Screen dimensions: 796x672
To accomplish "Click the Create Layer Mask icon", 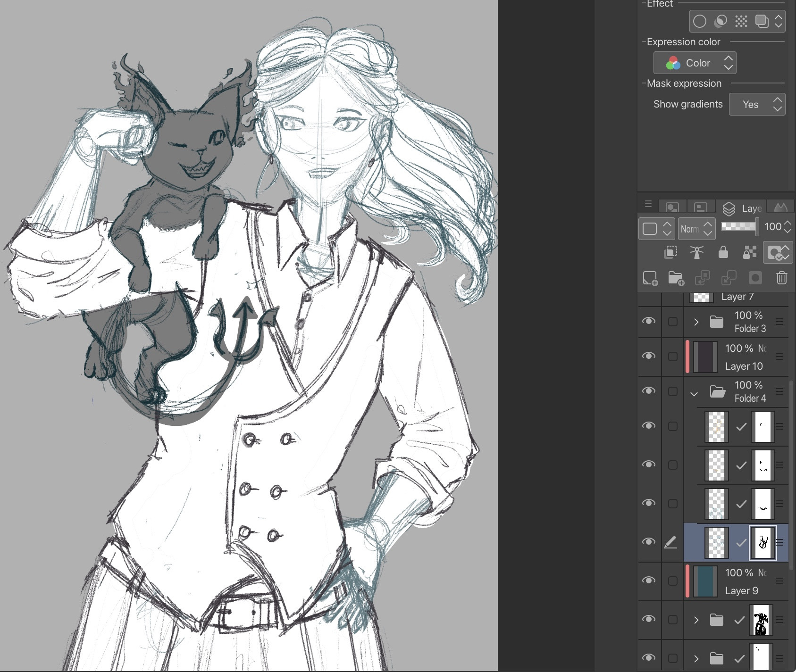I will pyautogui.click(x=755, y=278).
